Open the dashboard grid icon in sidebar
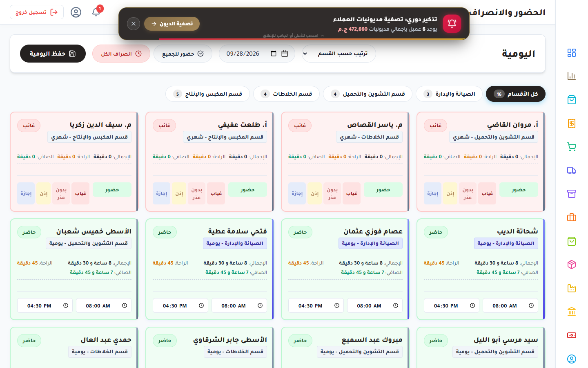Screen dimensions: 588x368 (x=572, y=53)
